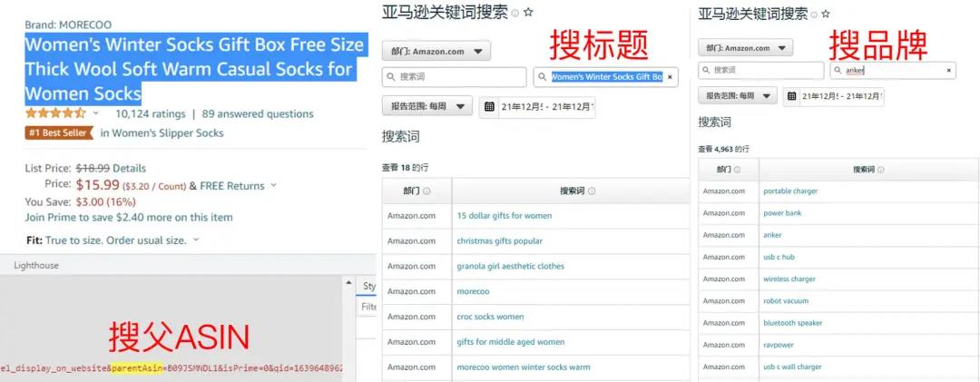Open morecoo search term row link
Image resolution: width=980 pixels, height=382 pixels.
(x=473, y=291)
